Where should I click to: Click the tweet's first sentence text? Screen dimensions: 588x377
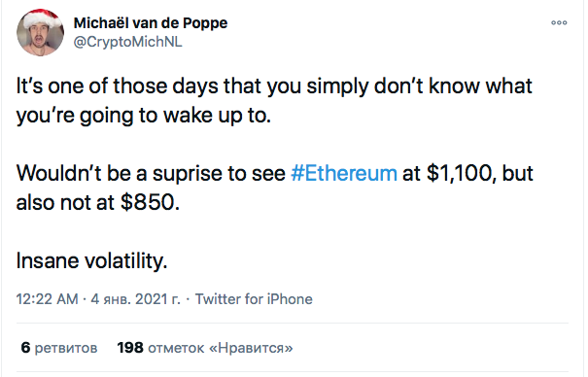(x=274, y=100)
